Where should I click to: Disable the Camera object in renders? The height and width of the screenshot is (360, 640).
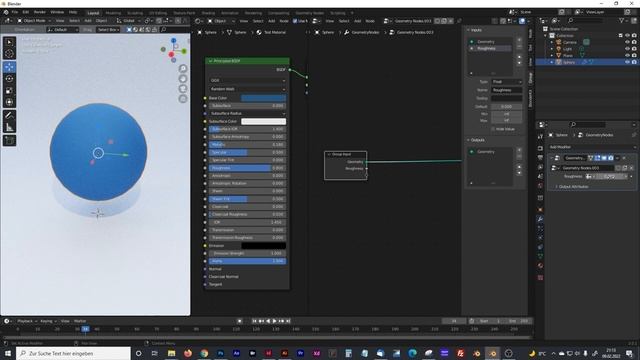pyautogui.click(x=634, y=42)
